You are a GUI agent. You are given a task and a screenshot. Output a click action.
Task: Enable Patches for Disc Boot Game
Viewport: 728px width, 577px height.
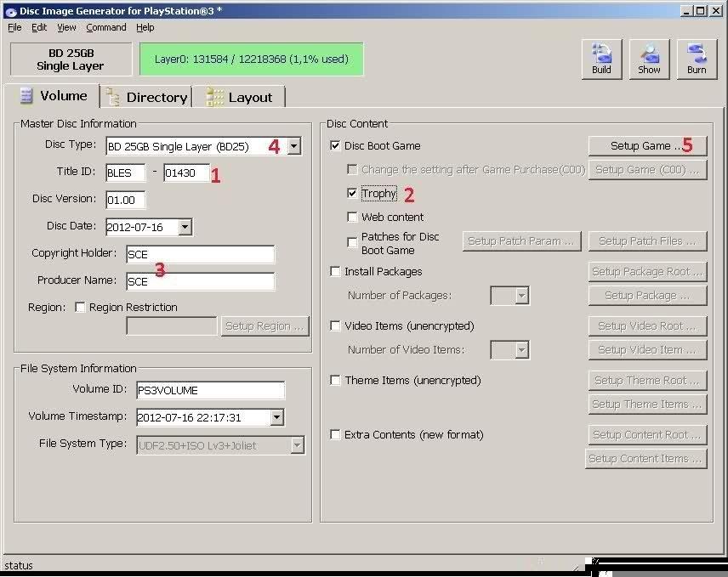pyautogui.click(x=352, y=242)
